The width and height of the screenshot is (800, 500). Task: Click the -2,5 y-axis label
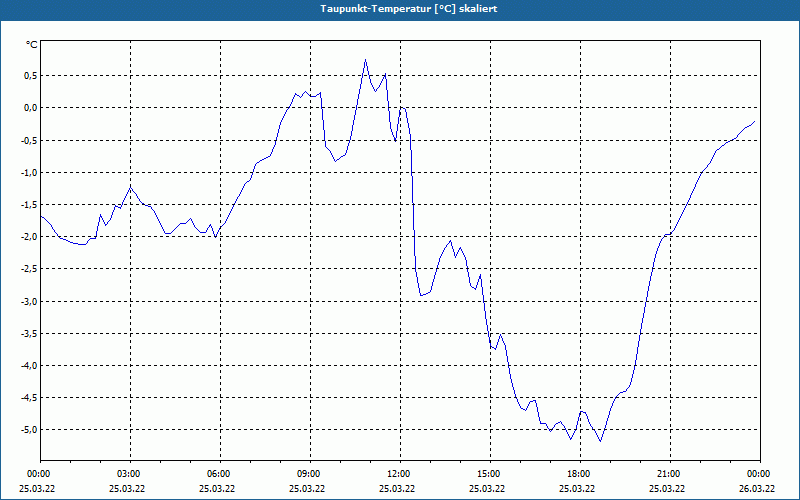coord(29,269)
